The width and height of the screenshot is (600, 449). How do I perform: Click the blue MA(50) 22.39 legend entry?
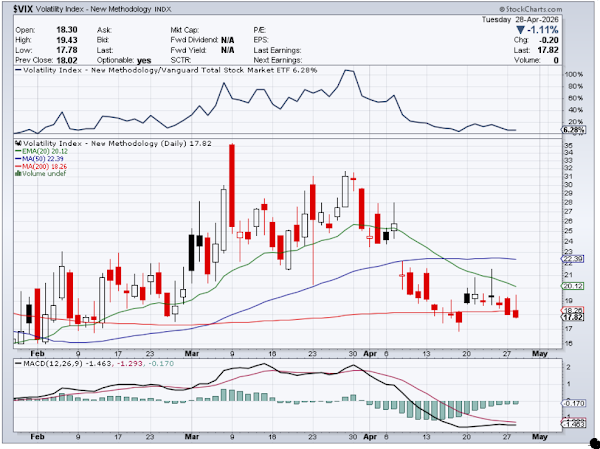pyautogui.click(x=39, y=158)
